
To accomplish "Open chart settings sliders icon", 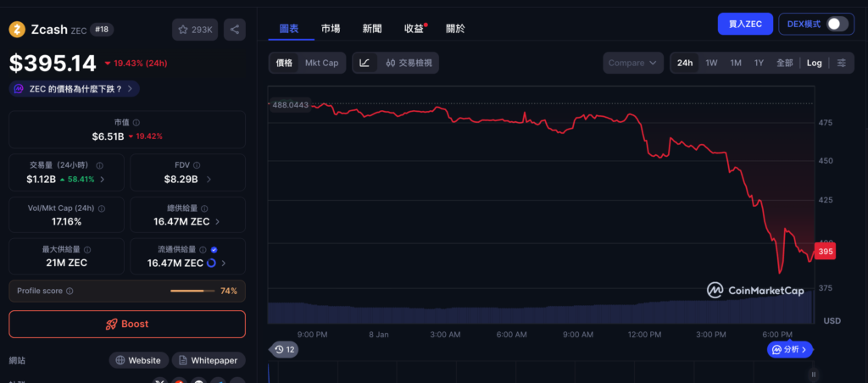I will [841, 63].
